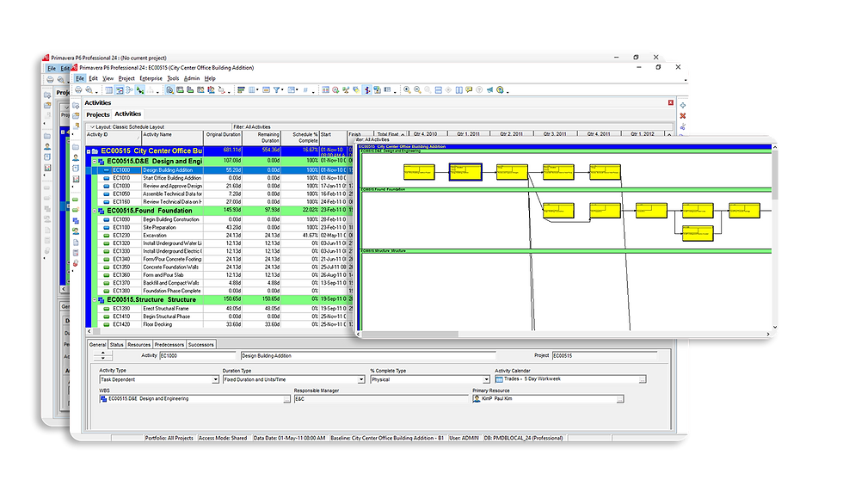This screenshot has width=843, height=504.
Task: Click the Original Duration column header
Action: [223, 138]
